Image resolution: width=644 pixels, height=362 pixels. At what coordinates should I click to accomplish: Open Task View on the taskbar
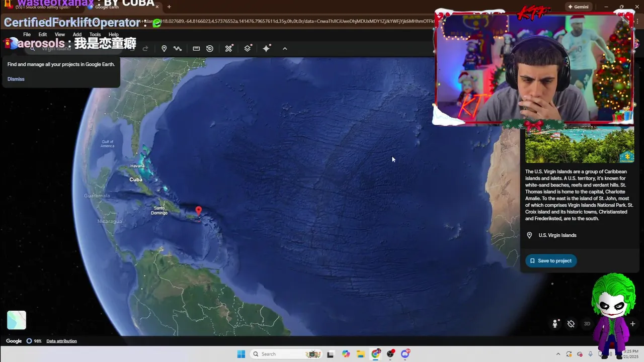coord(331,354)
